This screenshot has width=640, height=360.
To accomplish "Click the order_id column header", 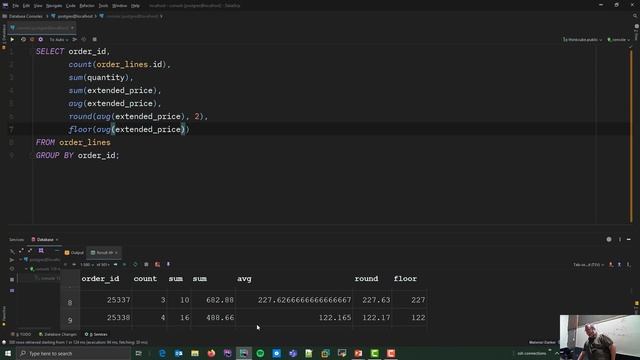I will [x=100, y=279].
